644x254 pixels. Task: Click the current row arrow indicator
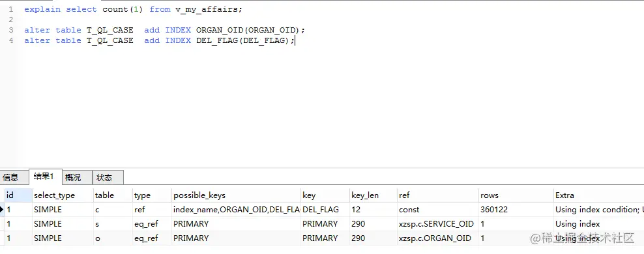(2, 210)
